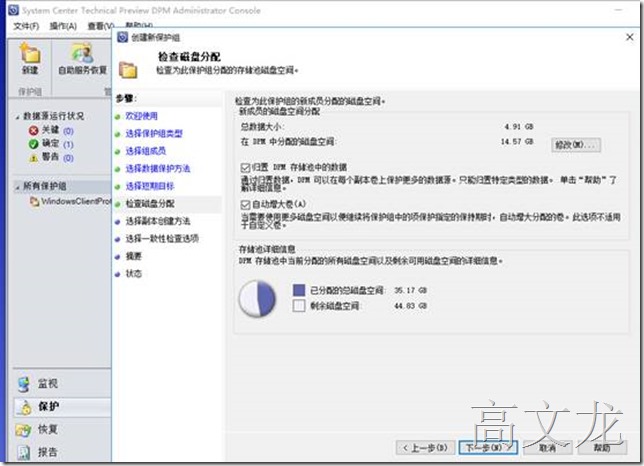Viewport: 644px width, 466px height.
Task: Switch to the 保护 protection pane
Action: point(62,406)
